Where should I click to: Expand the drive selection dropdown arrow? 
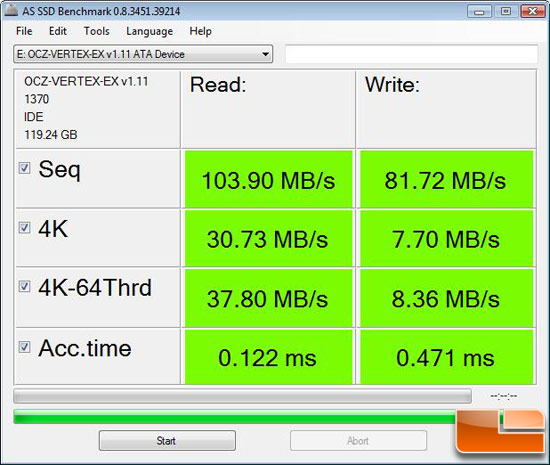pyautogui.click(x=266, y=54)
